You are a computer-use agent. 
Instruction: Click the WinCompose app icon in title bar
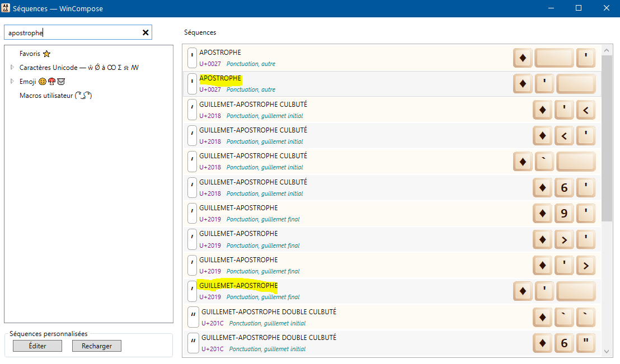(6, 8)
